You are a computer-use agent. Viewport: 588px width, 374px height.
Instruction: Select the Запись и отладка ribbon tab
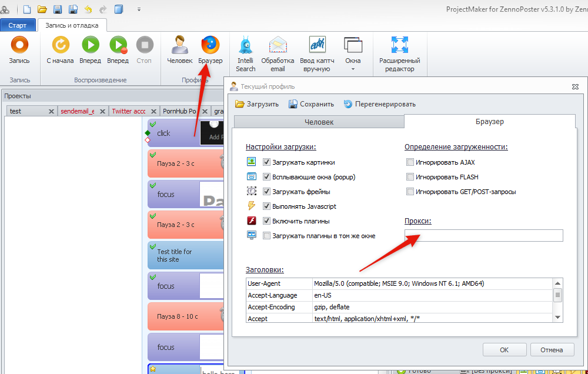pos(72,25)
